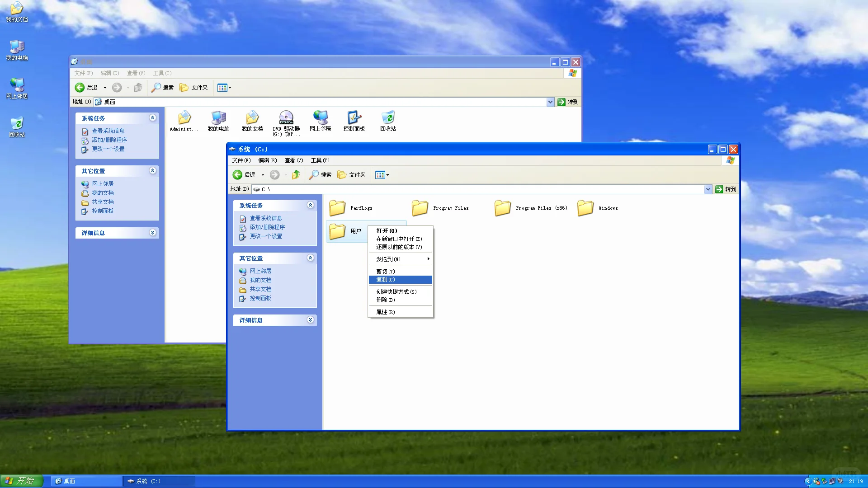Open 我的文档 from the 桌面 window
The height and width of the screenshot is (488, 868).
[x=252, y=119]
